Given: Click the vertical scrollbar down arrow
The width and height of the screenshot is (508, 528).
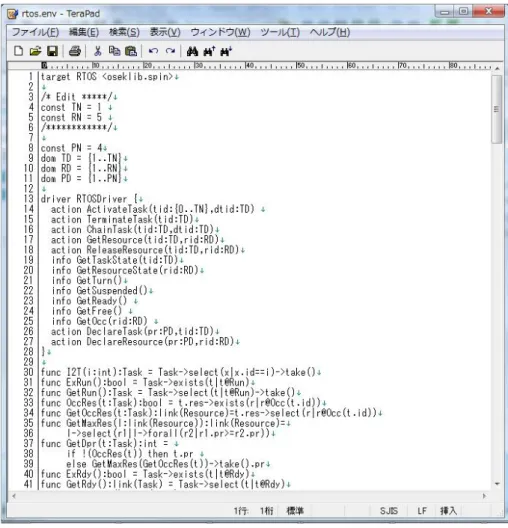Looking at the screenshot, I should coord(497,484).
